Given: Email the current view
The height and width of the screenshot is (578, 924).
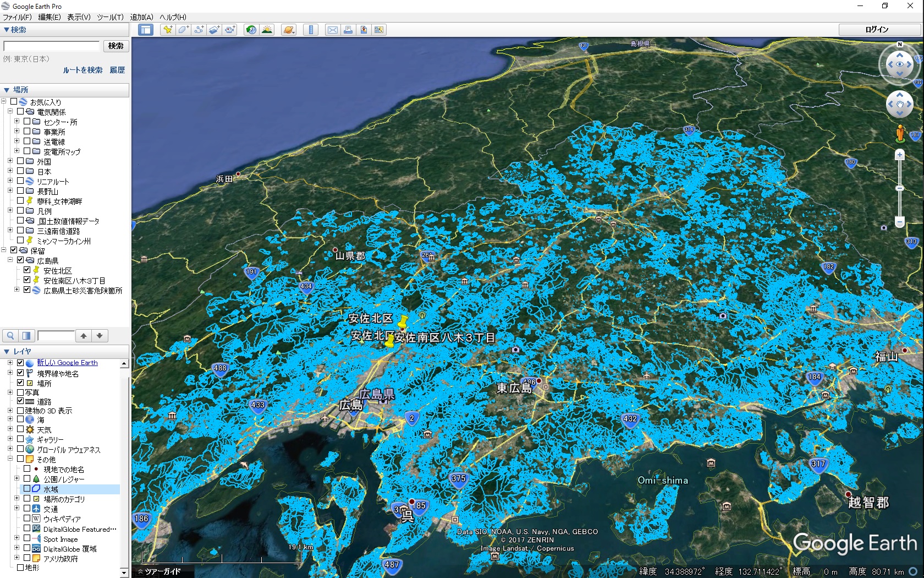Looking at the screenshot, I should click(333, 30).
